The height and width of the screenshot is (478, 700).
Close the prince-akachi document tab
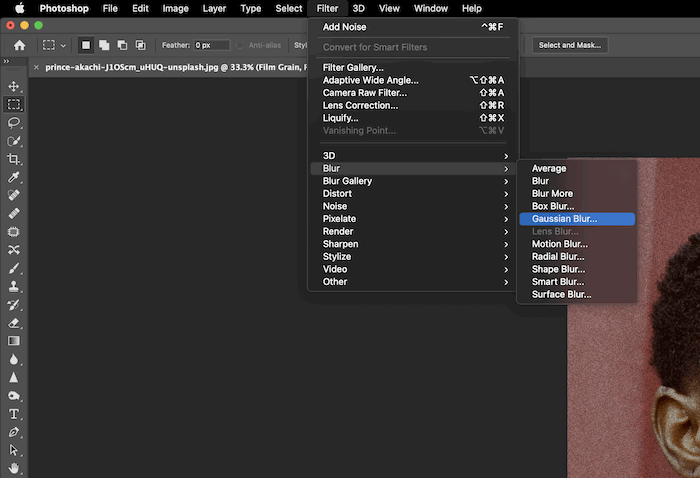36,67
